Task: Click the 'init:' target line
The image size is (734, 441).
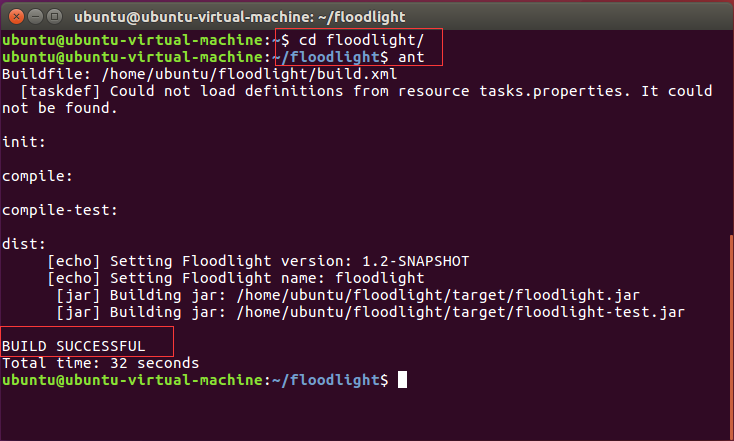Action: pos(24,142)
